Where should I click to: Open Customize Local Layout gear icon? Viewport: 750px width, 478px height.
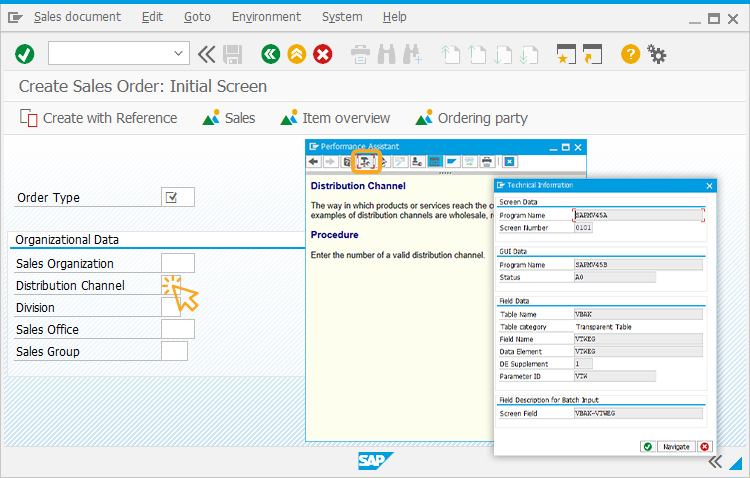point(656,54)
